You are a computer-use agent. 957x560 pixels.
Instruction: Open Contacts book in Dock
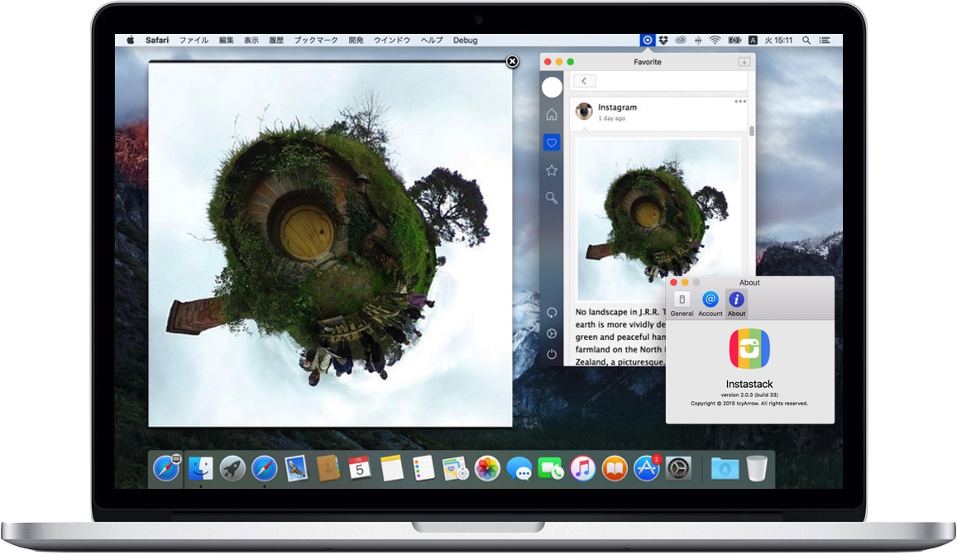(x=328, y=469)
